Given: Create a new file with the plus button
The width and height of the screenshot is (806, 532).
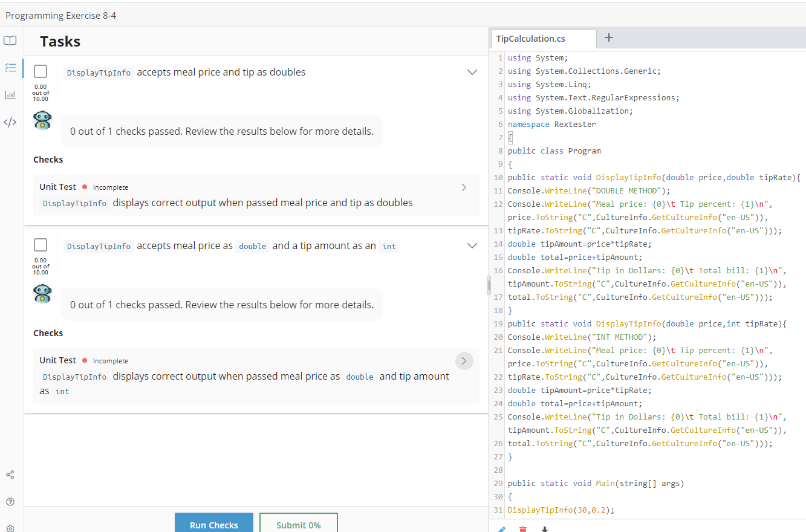Looking at the screenshot, I should pos(609,37).
